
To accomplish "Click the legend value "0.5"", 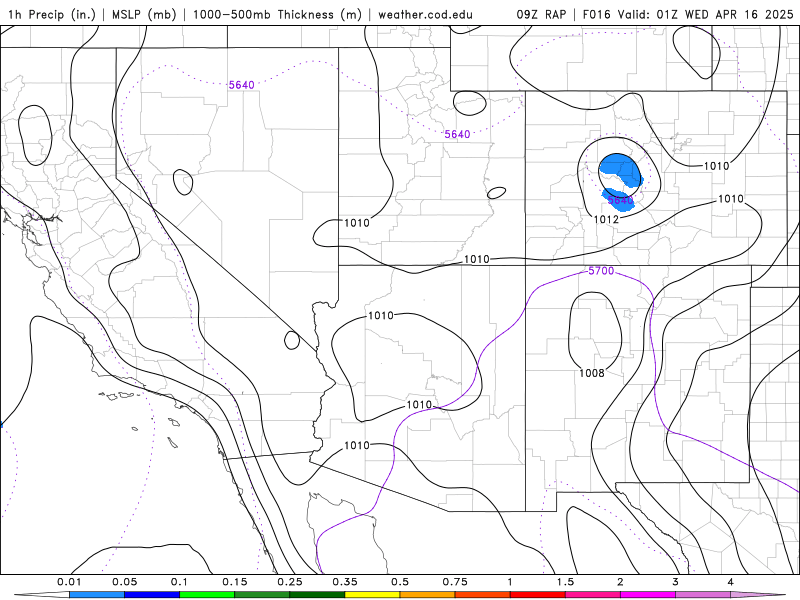I will [400, 582].
